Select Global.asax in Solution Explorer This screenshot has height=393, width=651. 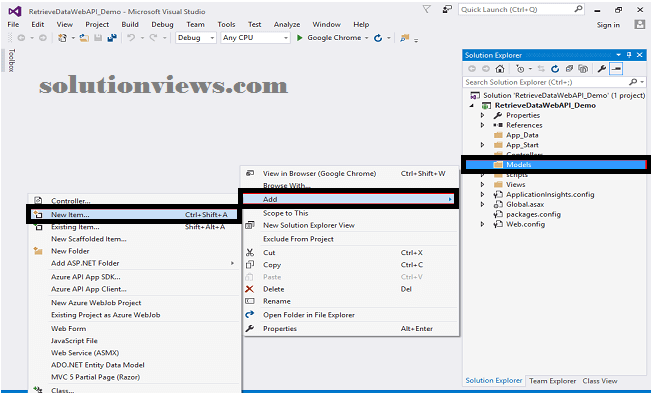[525, 204]
